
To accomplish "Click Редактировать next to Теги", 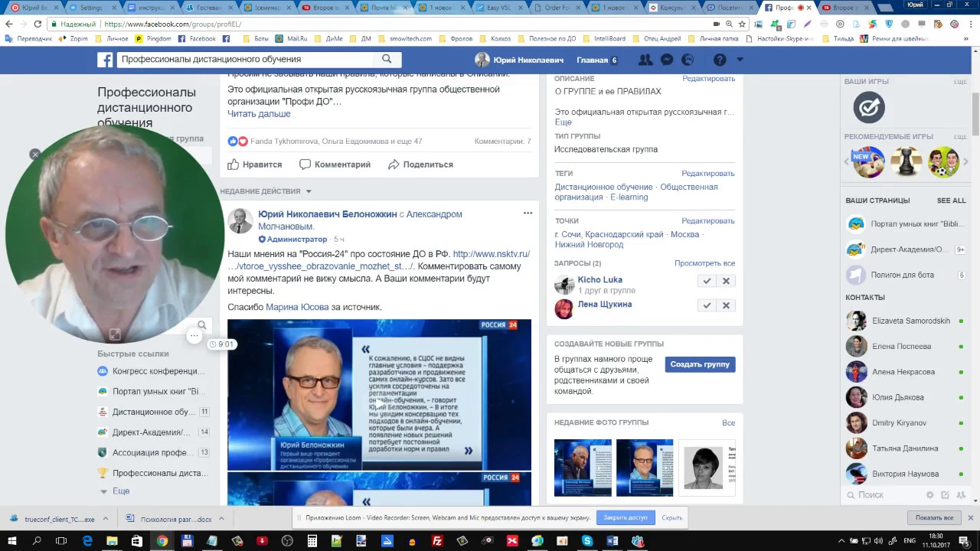I will click(708, 174).
